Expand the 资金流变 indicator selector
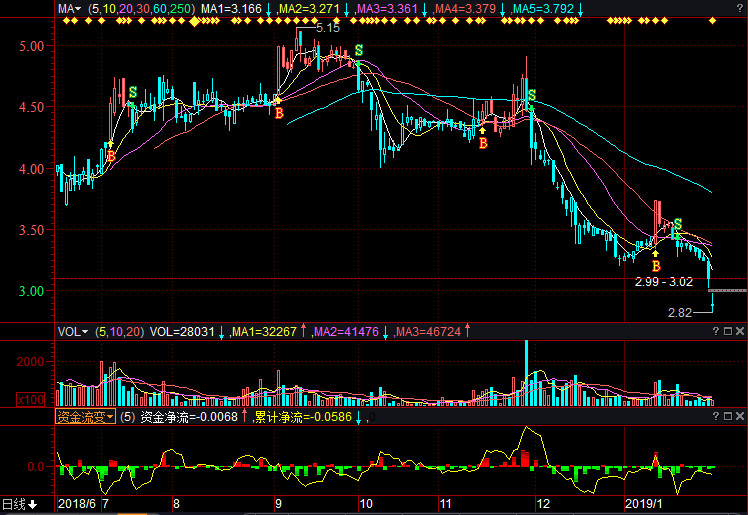This screenshot has height=515, width=748. (x=85, y=416)
